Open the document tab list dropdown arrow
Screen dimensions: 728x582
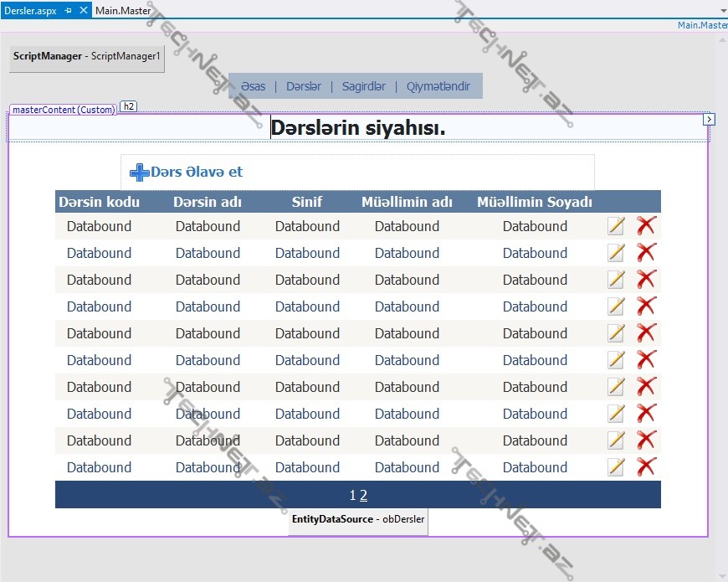(722, 11)
